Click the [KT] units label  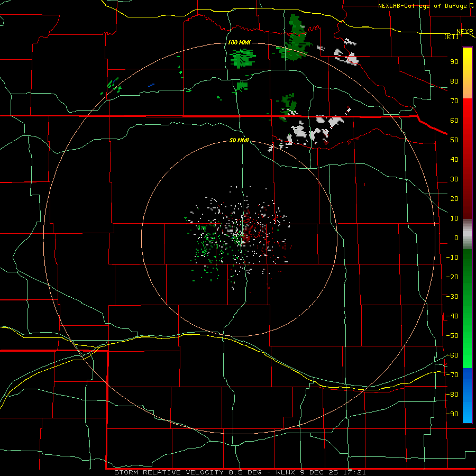click(452, 36)
